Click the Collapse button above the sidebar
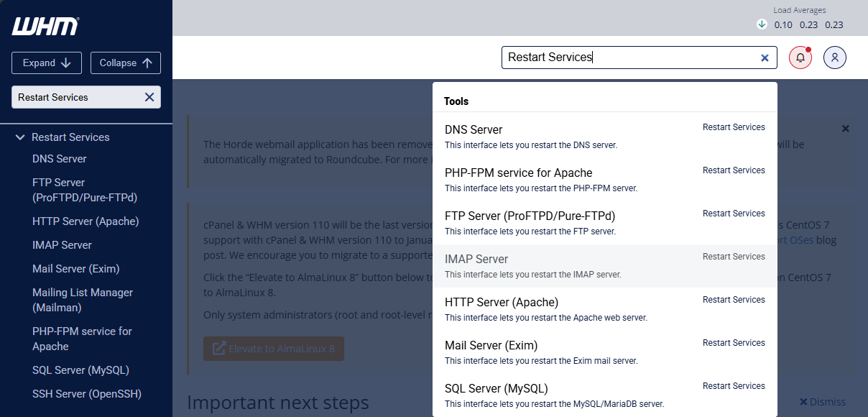Viewport: 868px width, 417px height. [125, 63]
